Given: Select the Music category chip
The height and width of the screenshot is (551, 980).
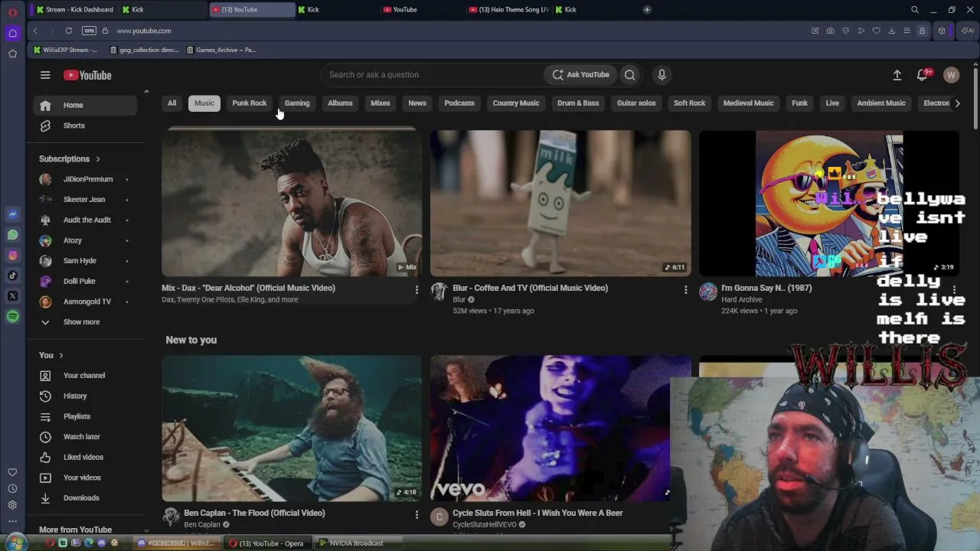Looking at the screenshot, I should [204, 103].
